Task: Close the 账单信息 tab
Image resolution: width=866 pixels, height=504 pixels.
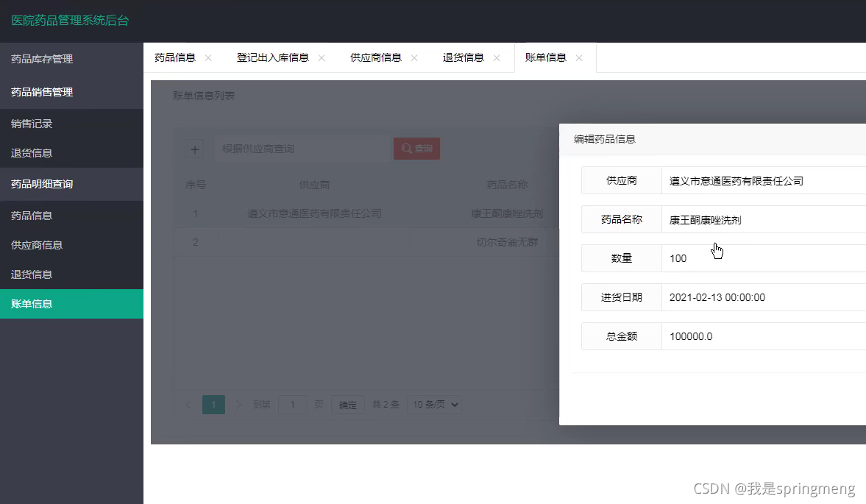Action: click(579, 58)
